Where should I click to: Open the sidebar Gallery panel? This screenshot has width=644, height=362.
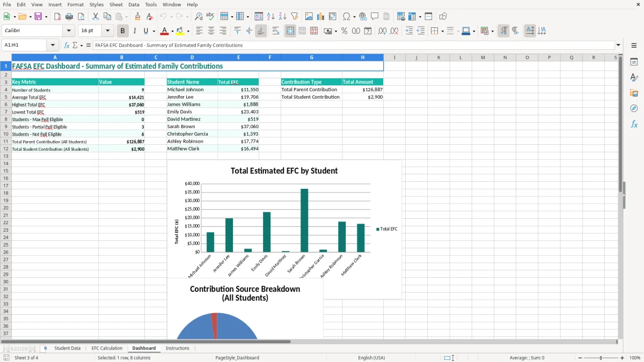634,93
